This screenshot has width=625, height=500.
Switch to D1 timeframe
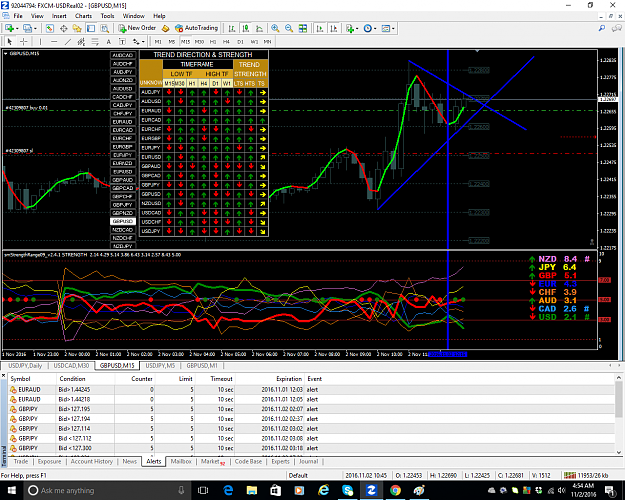pos(240,41)
